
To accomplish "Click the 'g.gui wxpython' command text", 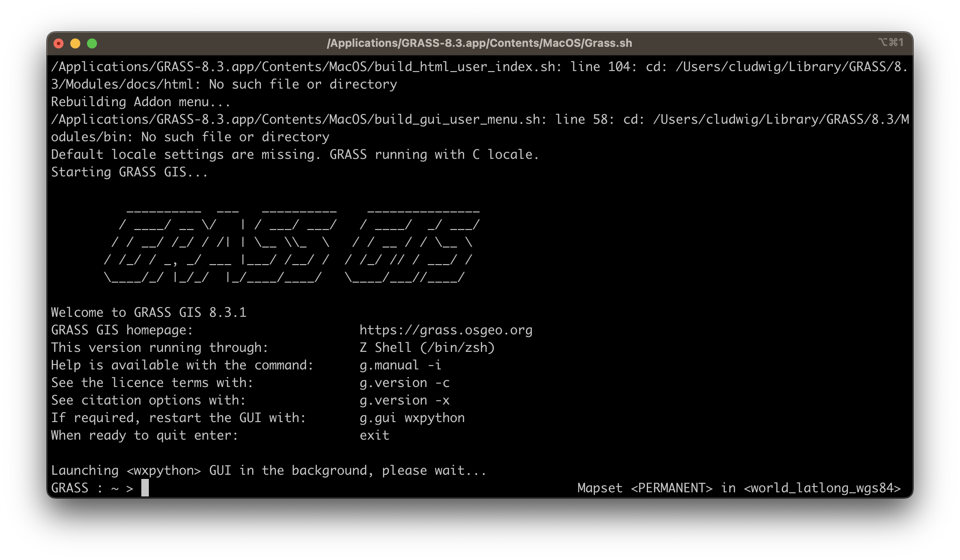I will click(x=412, y=418).
